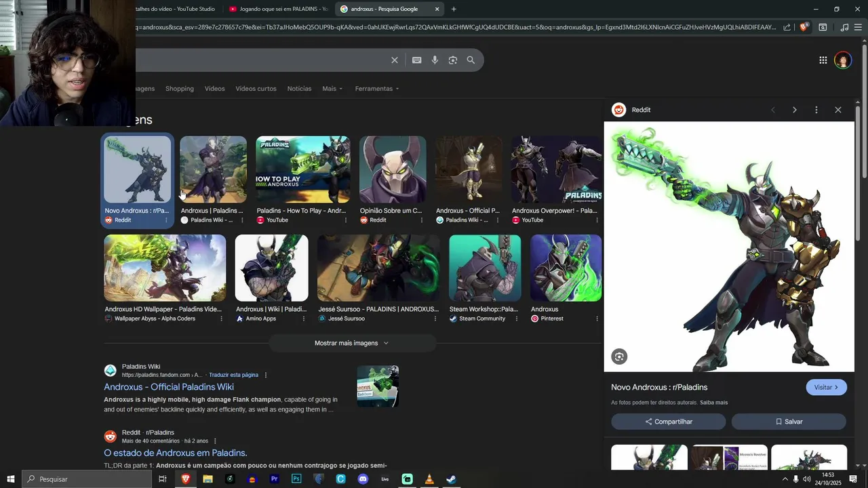Expand the 'Mais' search filter dropdown
868x488 pixels.
(x=332, y=89)
